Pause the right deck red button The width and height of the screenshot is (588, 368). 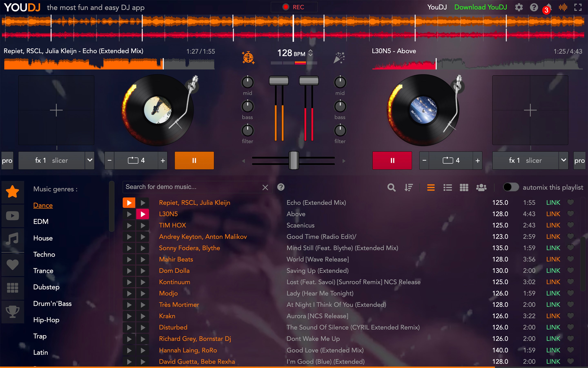coord(392,160)
